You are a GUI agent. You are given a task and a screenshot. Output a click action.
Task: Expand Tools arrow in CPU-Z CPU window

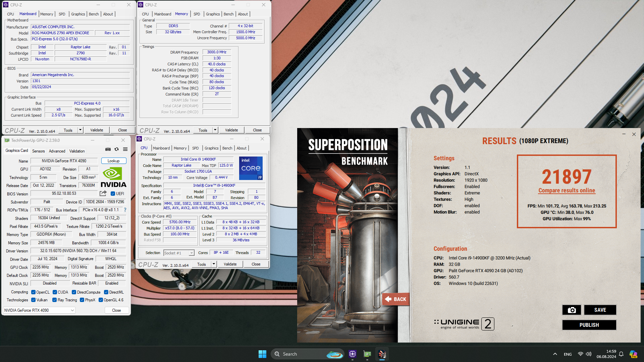tap(214, 264)
